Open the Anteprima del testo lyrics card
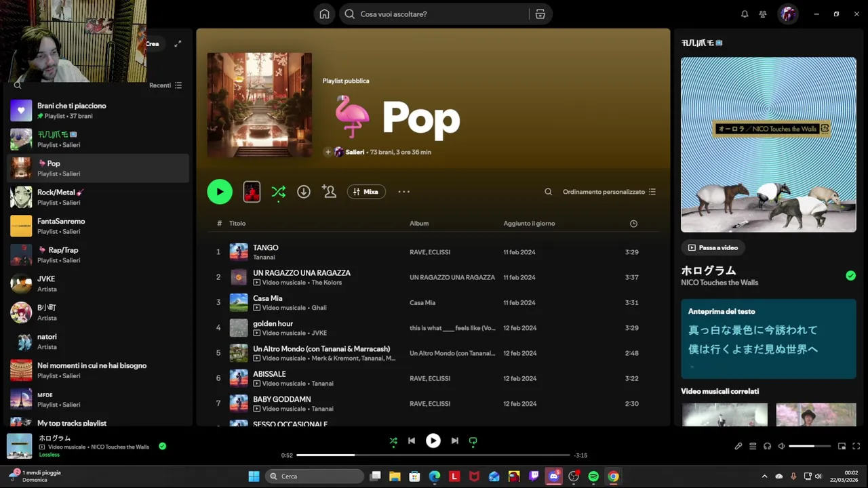The width and height of the screenshot is (868, 488). 768,339
